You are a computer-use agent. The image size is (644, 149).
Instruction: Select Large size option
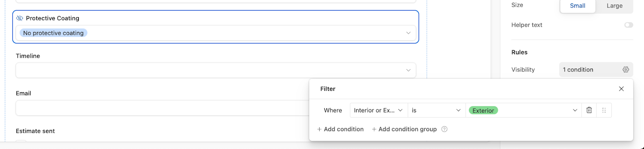[x=614, y=6]
